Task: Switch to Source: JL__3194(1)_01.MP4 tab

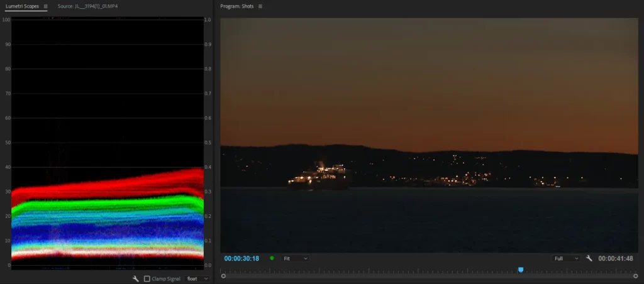Action: click(87, 6)
